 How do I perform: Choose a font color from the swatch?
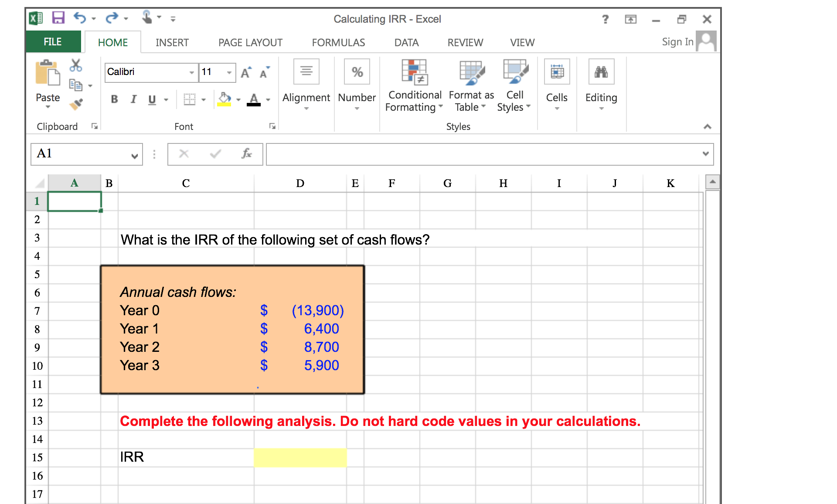tap(254, 99)
